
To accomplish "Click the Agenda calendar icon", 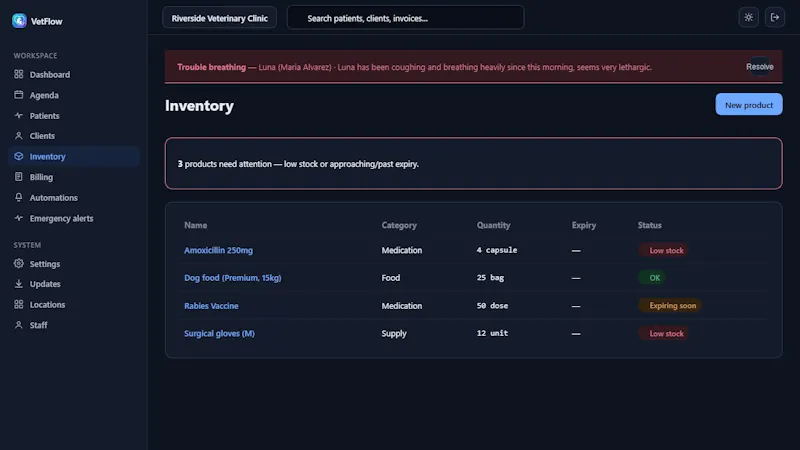I will [x=19, y=94].
